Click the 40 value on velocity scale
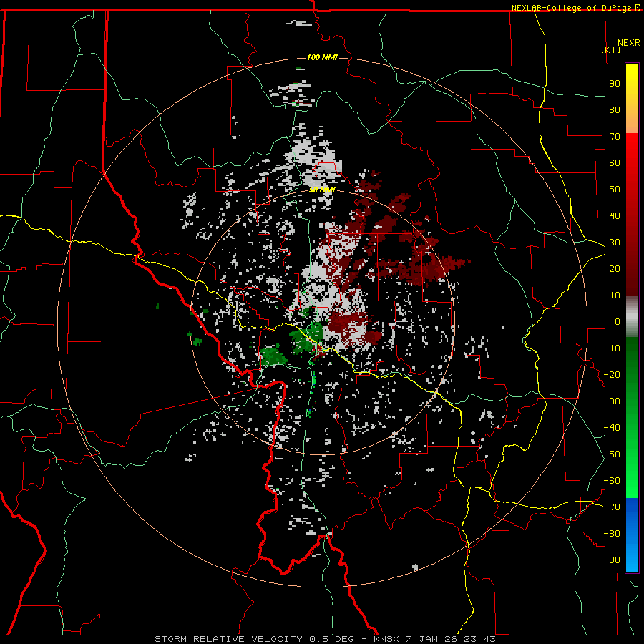Viewport: 644px width, 644px height. click(615, 216)
